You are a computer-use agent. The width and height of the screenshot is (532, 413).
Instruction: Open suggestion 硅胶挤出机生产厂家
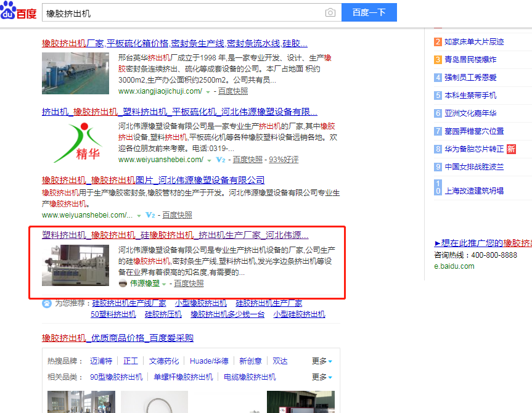[269, 303]
